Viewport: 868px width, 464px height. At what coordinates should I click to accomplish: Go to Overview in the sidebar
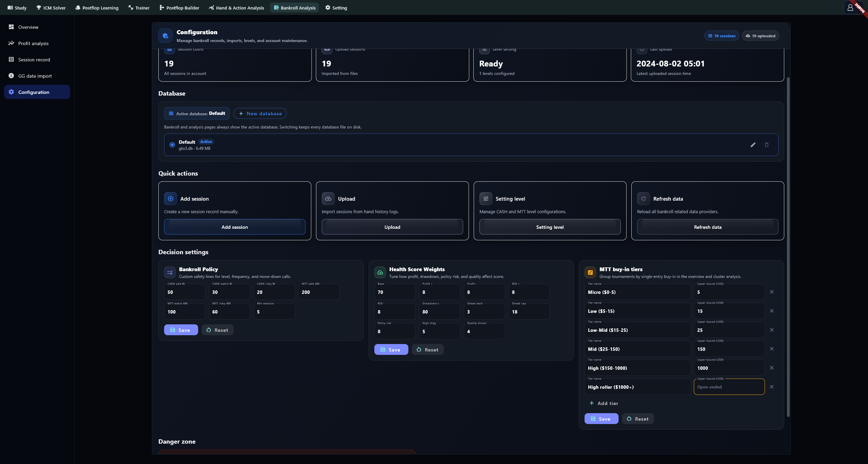click(x=37, y=27)
